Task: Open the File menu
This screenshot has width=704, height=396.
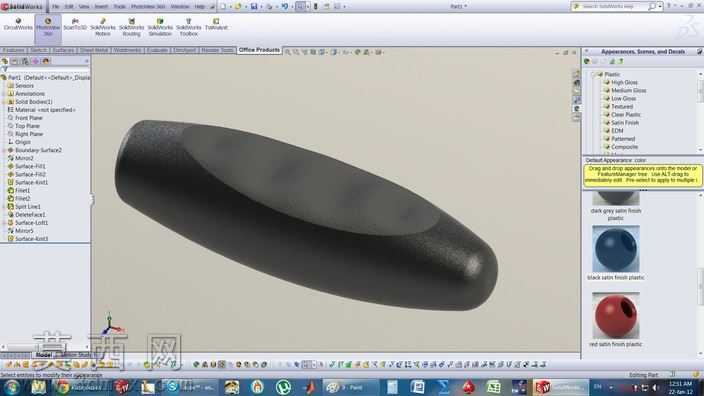Action: [x=56, y=7]
